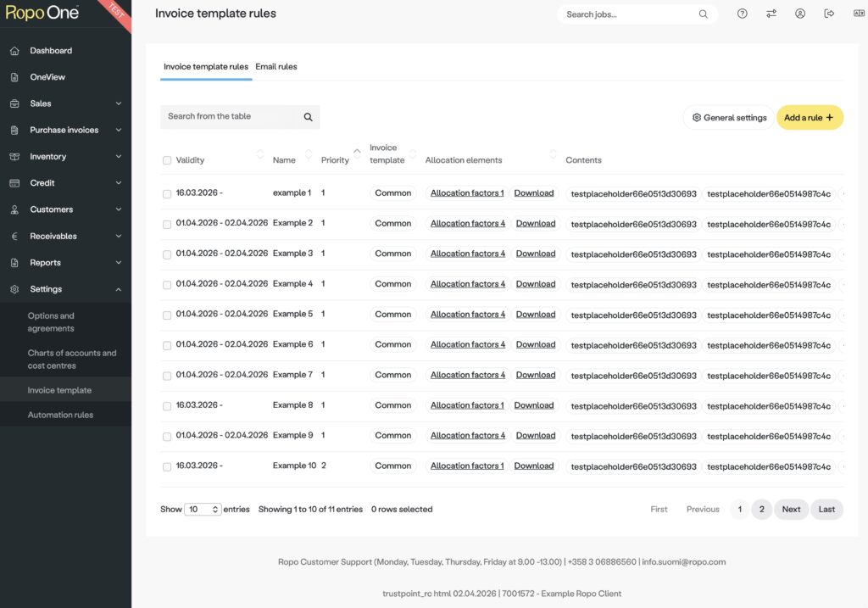Click the Dashboard home icon in sidebar
Viewport: 868px width, 608px height.
(x=14, y=51)
